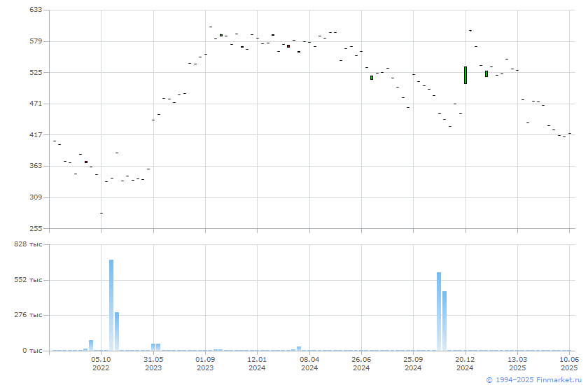Click the '26.06 2024' date label
The height and width of the screenshot is (385, 588).
361,363
